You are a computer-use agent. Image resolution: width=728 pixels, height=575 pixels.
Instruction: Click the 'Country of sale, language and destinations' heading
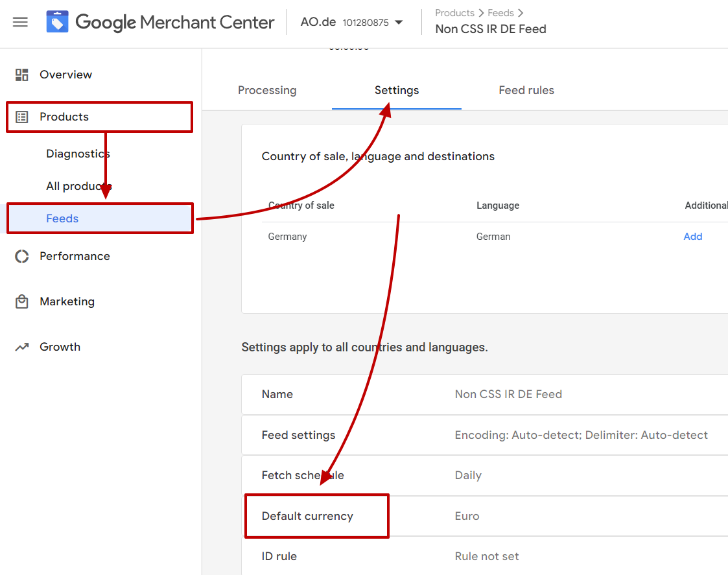click(378, 156)
